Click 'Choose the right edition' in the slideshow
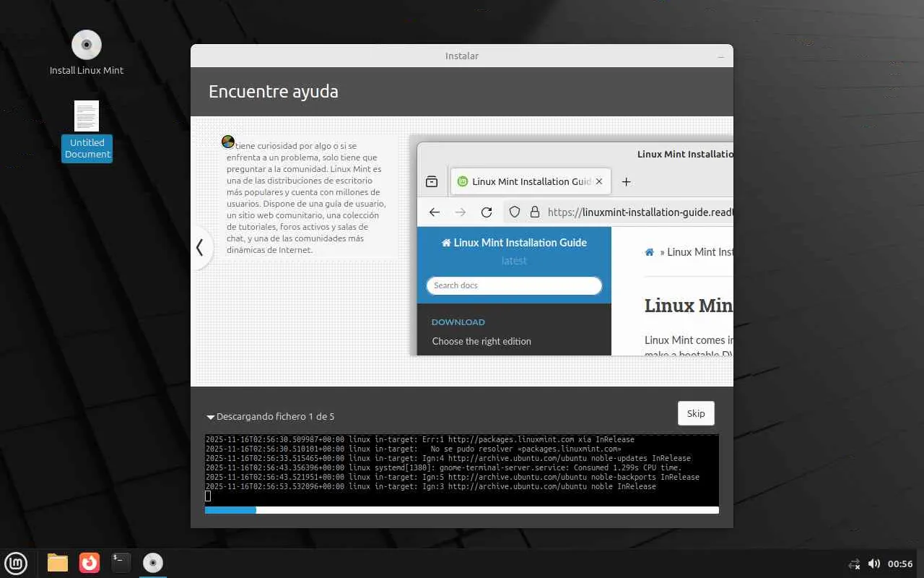924x578 pixels. 481,341
